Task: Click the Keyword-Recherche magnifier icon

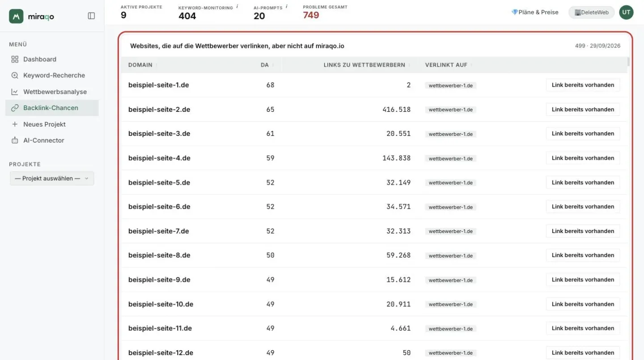Action: 15,75
